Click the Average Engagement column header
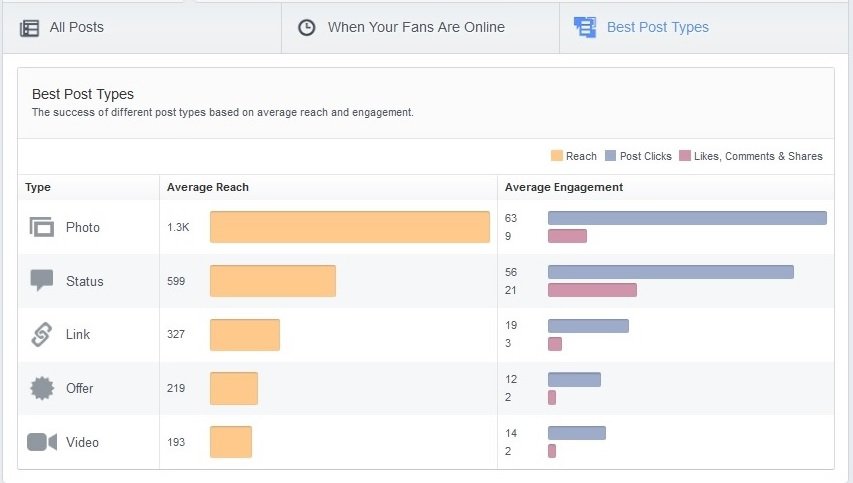The height and width of the screenshot is (483, 853). [563, 187]
